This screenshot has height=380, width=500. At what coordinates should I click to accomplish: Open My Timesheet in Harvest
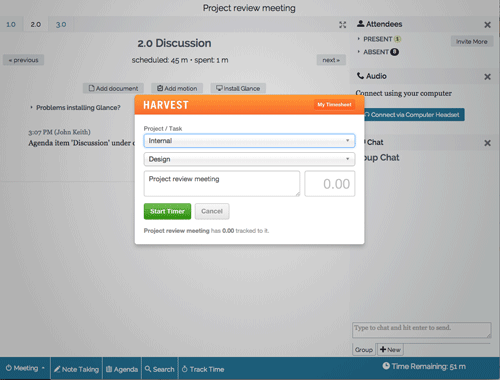point(334,105)
